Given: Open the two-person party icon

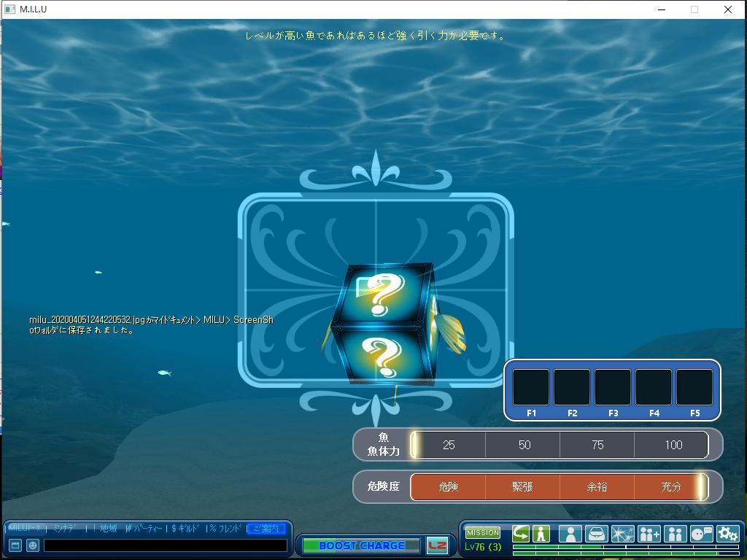Looking at the screenshot, I should [x=675, y=534].
